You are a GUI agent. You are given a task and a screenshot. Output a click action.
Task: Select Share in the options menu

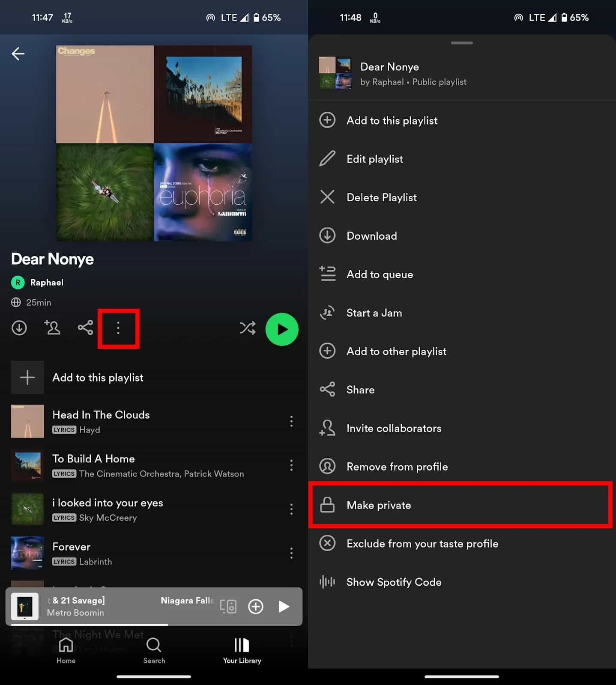[462, 390]
